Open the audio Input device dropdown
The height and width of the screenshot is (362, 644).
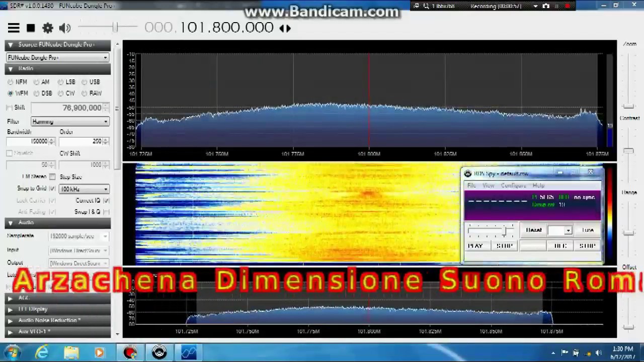(79, 250)
